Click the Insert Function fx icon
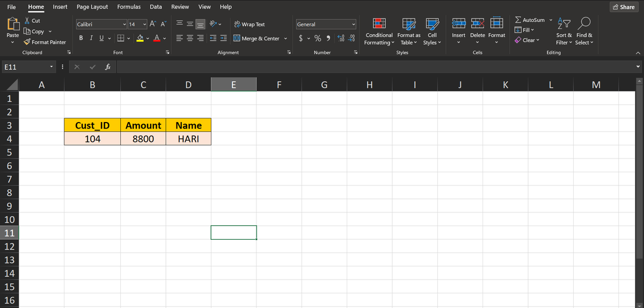This screenshot has width=644, height=308. pyautogui.click(x=108, y=67)
